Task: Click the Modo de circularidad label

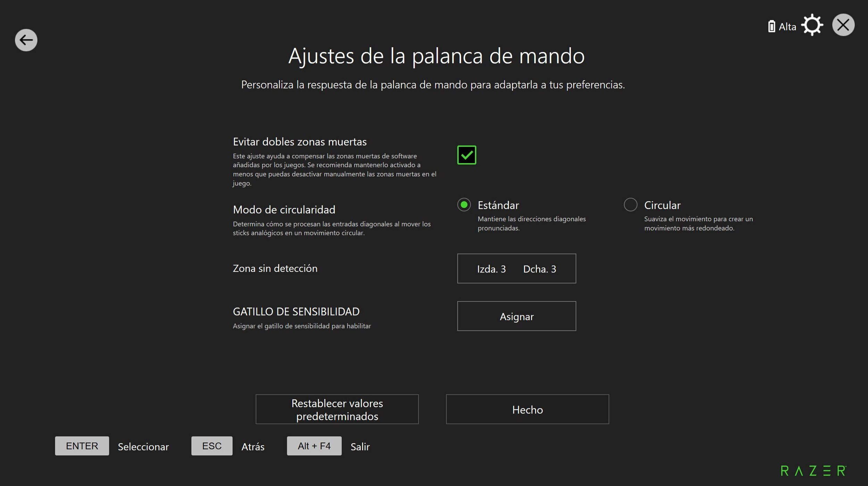Action: tap(284, 210)
